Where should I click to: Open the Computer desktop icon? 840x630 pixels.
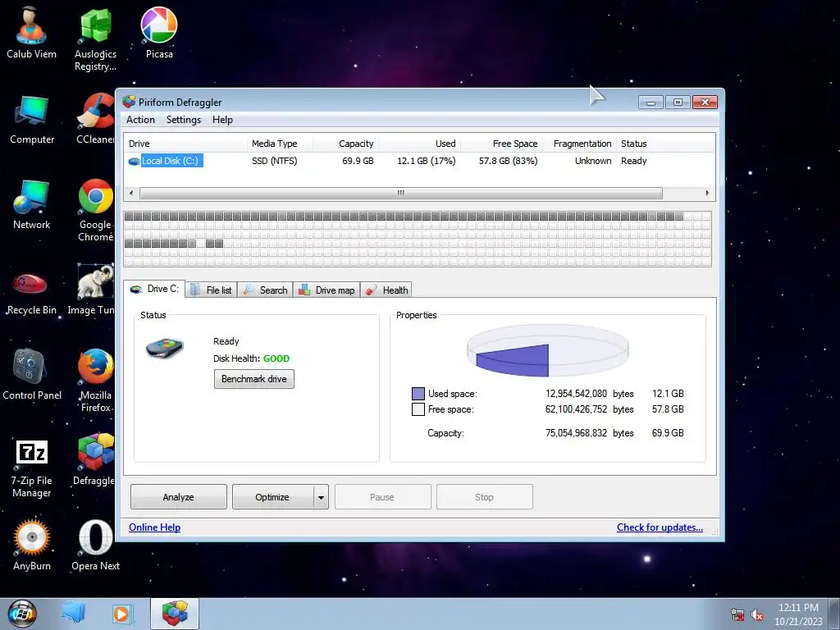click(x=32, y=120)
